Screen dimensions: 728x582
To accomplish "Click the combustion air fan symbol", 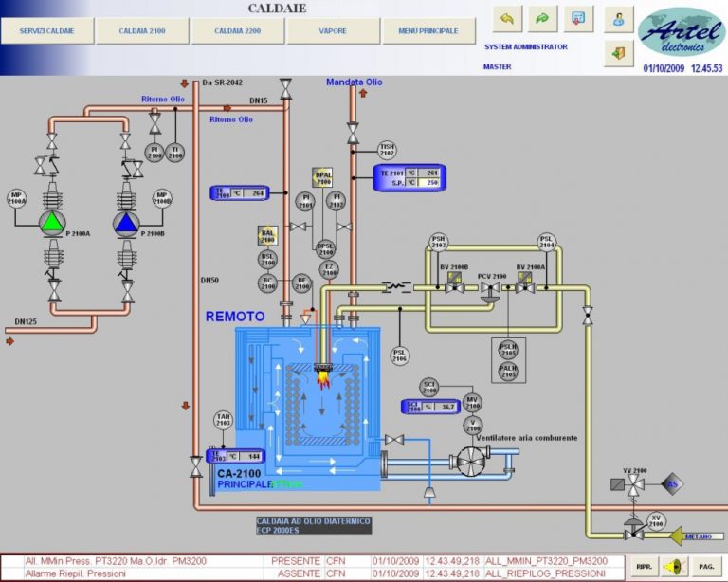I will coord(471,462).
